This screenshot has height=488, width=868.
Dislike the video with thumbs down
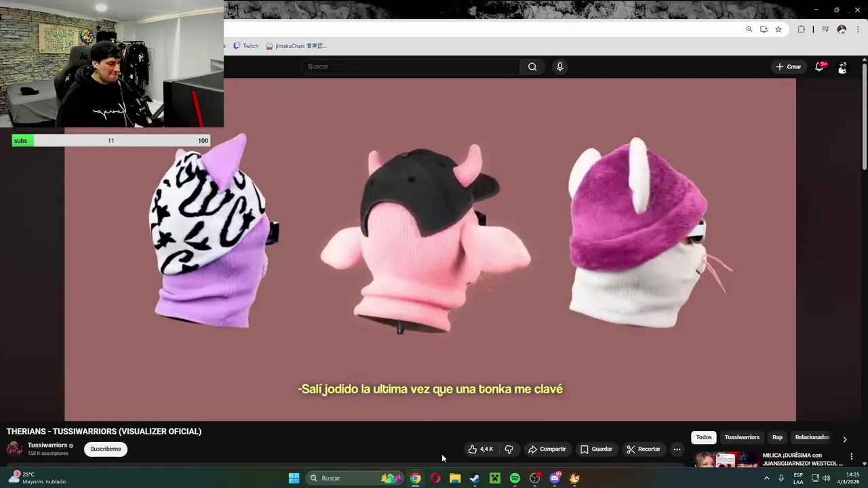pos(509,449)
